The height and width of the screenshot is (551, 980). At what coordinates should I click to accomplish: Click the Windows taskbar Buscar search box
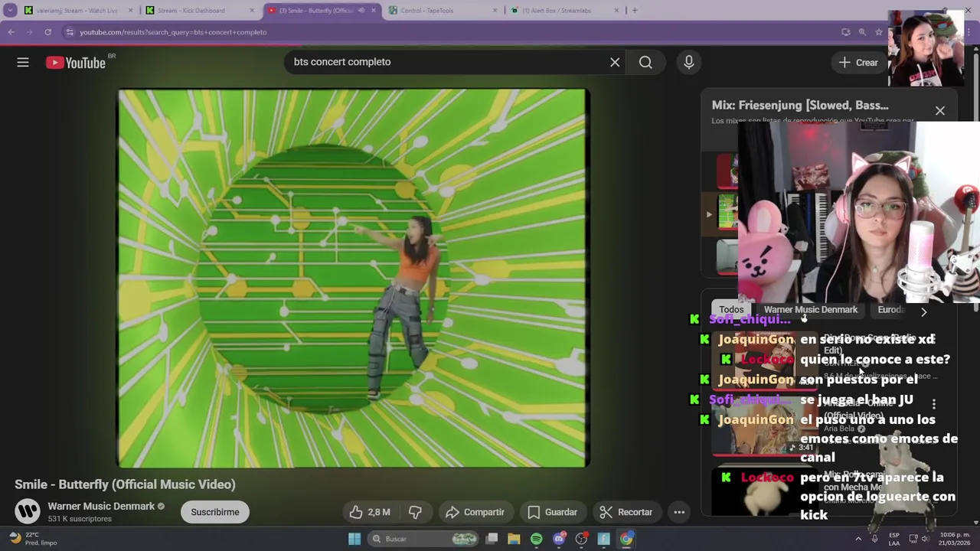point(421,539)
